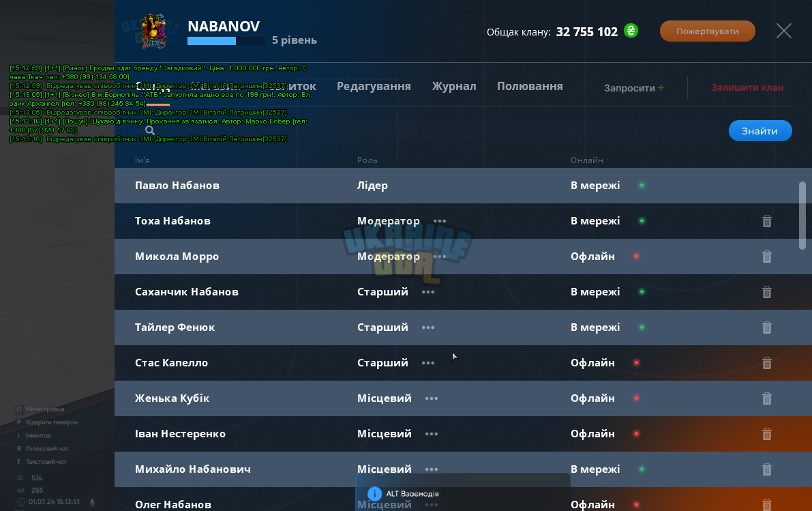This screenshot has height=511, width=812.
Task: Click Запросити to invite a member
Action: pos(629,88)
